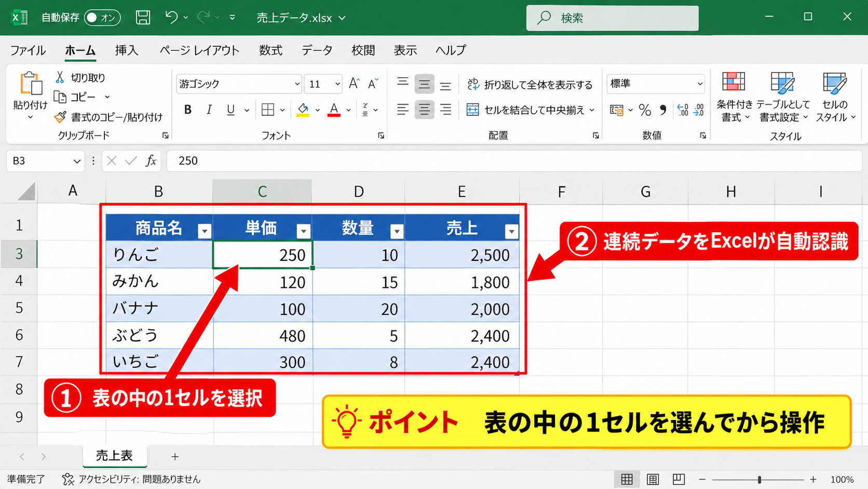This screenshot has height=489, width=868.
Task: Click 折り返して全体を表示する wrap text button
Action: pyautogui.click(x=530, y=84)
